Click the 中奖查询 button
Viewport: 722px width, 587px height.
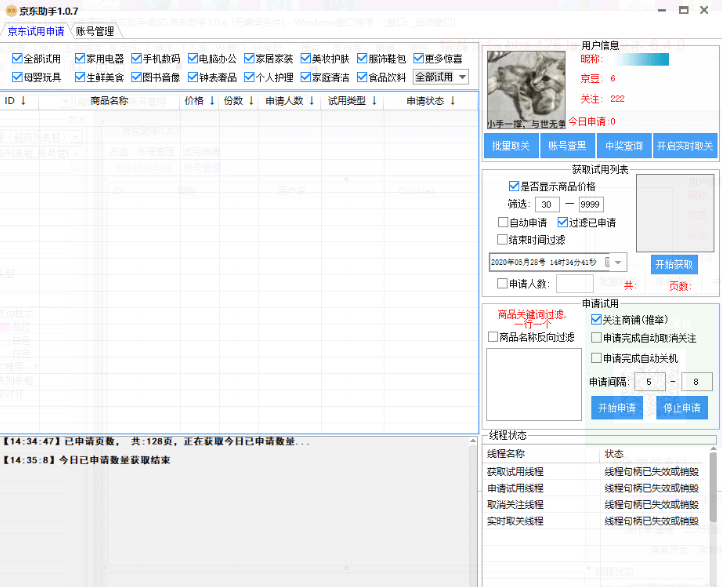coord(623,146)
